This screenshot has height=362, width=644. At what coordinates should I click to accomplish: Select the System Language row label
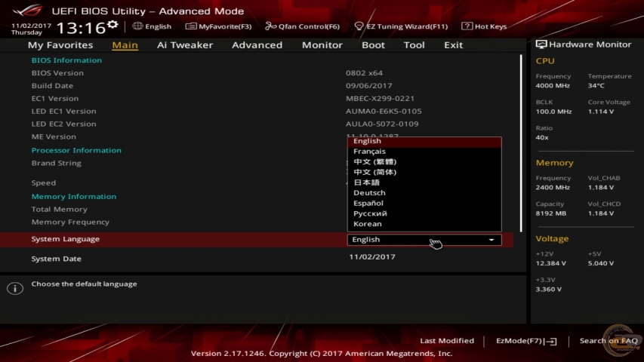click(65, 239)
